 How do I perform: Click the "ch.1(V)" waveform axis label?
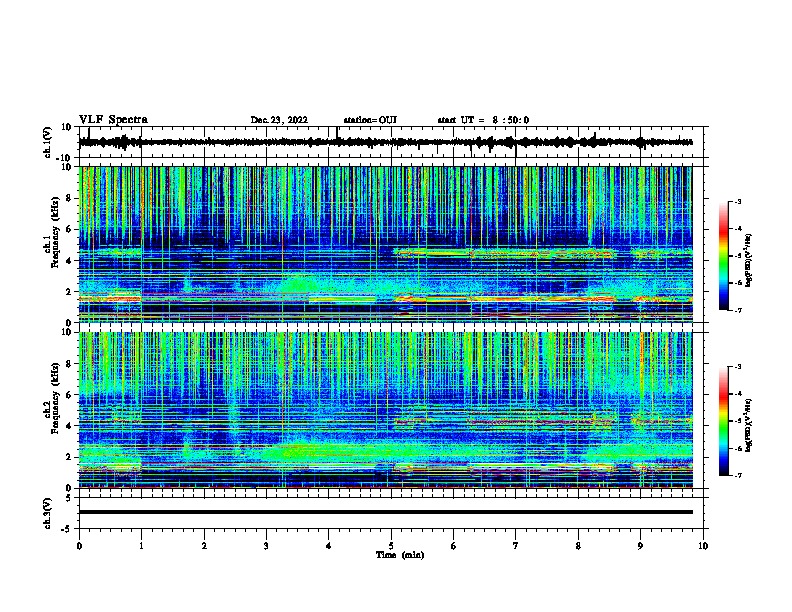click(48, 142)
